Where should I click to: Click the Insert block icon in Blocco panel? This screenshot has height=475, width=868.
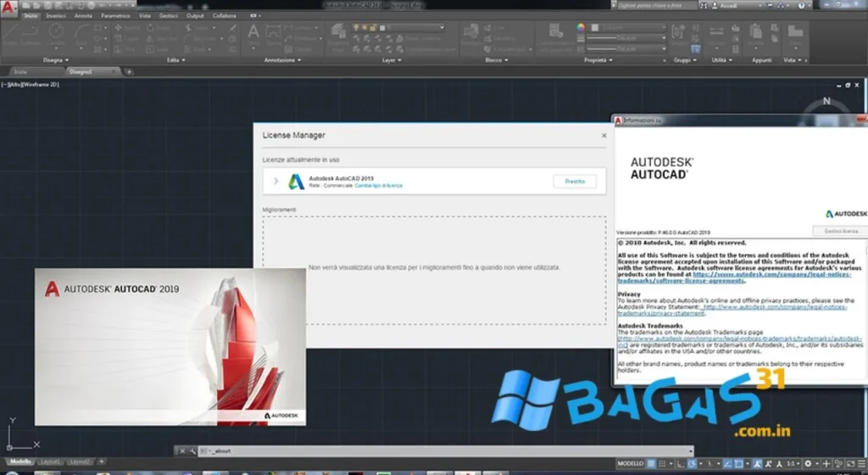click(470, 33)
